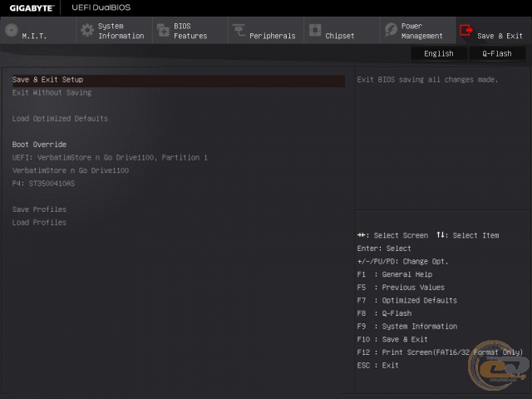Switch to System Information tab
Image resolution: width=532 pixels, height=399 pixels.
[114, 31]
